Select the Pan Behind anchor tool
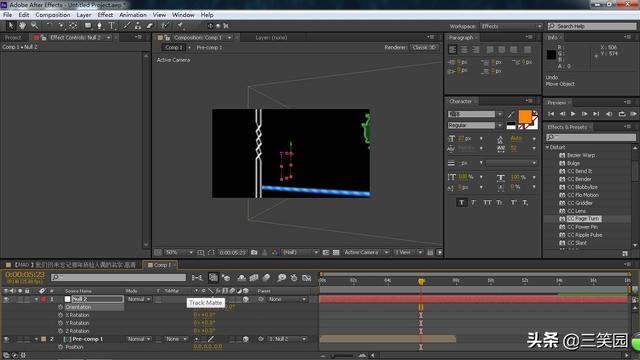 click(x=73, y=26)
